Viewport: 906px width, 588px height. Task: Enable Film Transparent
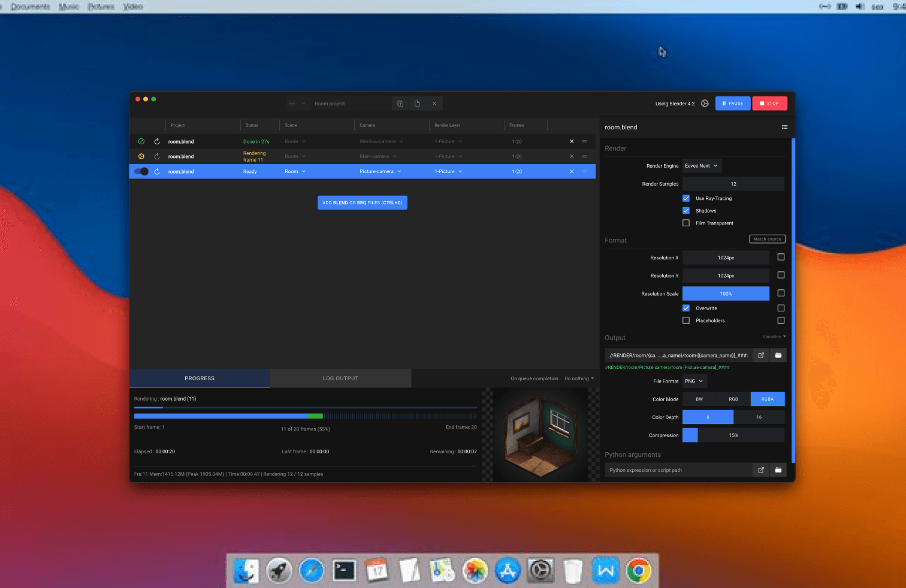(686, 223)
